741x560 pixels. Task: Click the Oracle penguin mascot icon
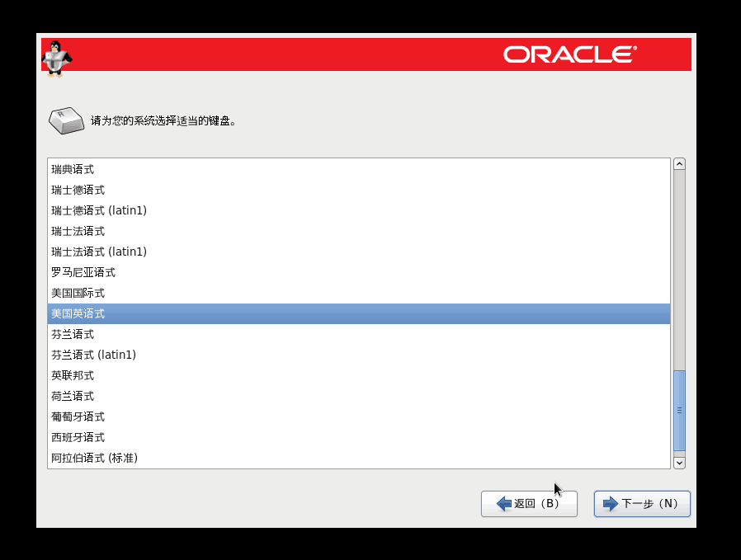56,58
